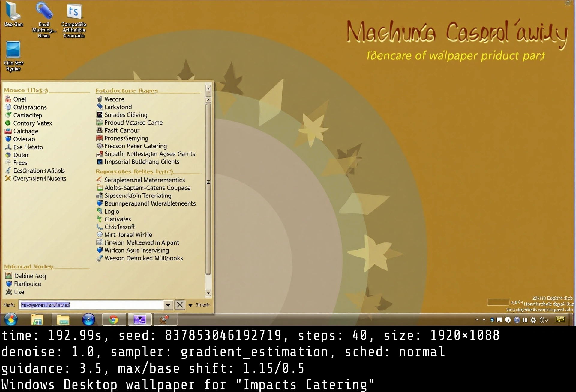Open the Onel item in the left panel
This screenshot has height=392, width=576.
[20, 99]
